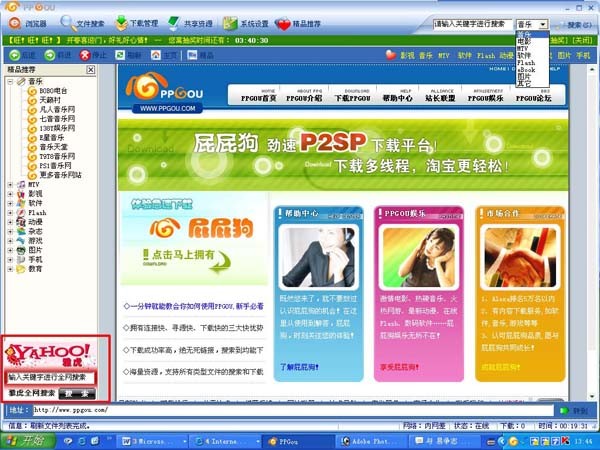Open the Windows 开始 start button

coord(28,441)
